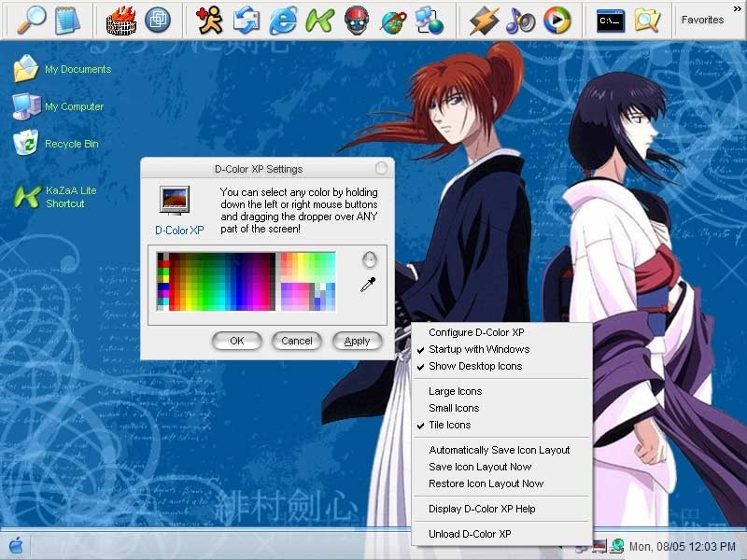Choose Restore Icon Layout Now
The image size is (747, 560).
(x=501, y=483)
